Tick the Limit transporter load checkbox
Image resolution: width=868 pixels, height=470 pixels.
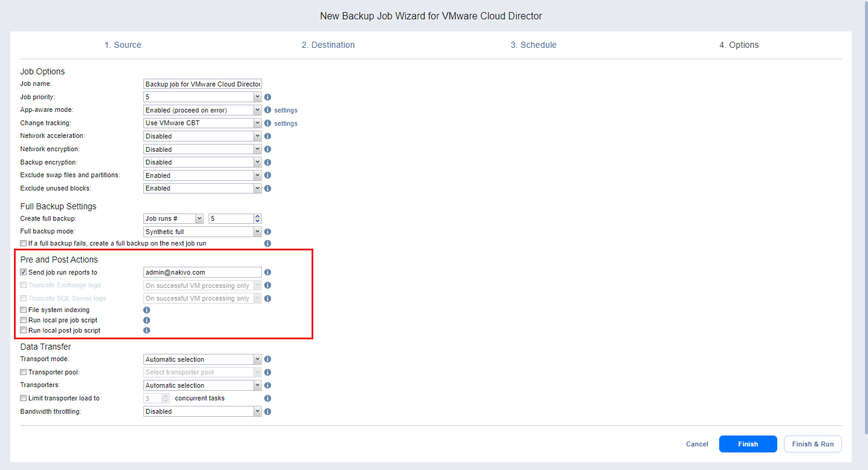click(x=24, y=398)
